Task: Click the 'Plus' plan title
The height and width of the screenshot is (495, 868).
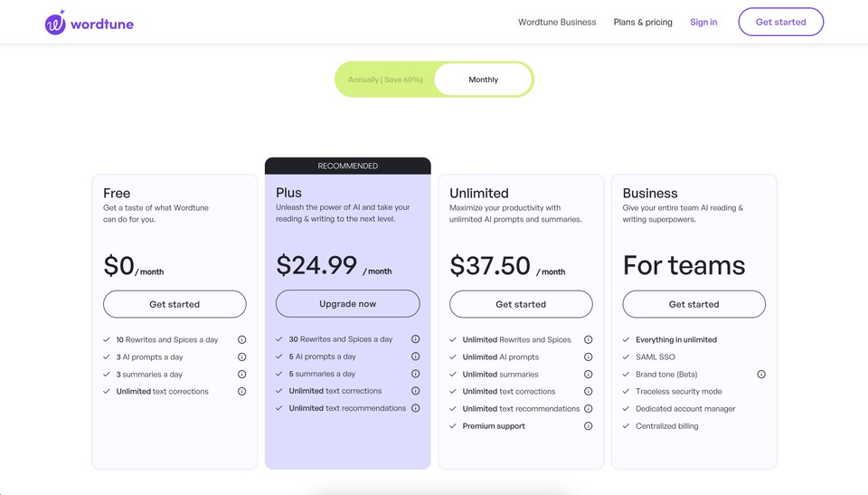Action: point(288,193)
